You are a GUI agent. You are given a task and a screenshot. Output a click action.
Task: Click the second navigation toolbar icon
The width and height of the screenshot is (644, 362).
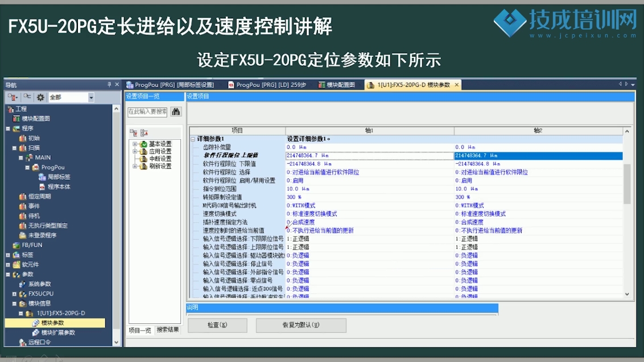27,97
